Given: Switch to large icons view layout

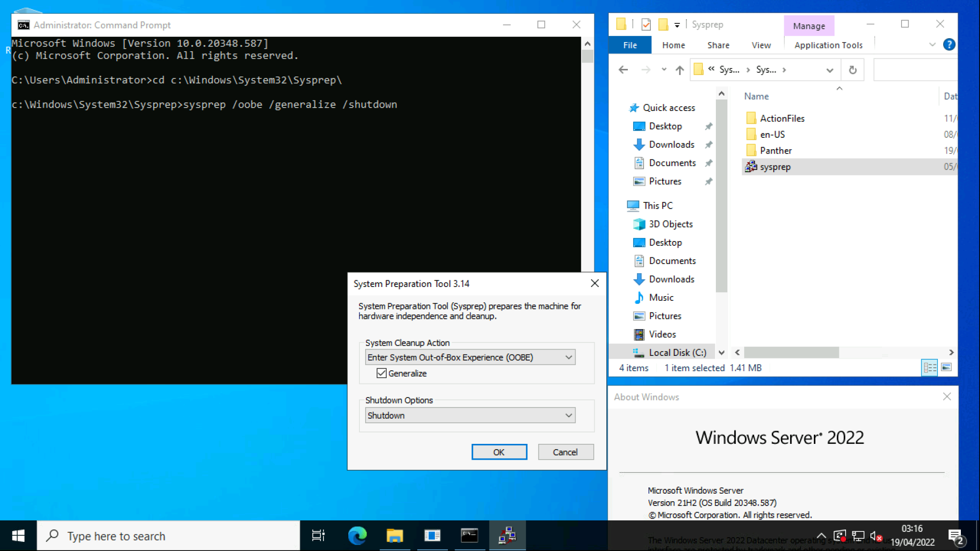Looking at the screenshot, I should pyautogui.click(x=946, y=368).
